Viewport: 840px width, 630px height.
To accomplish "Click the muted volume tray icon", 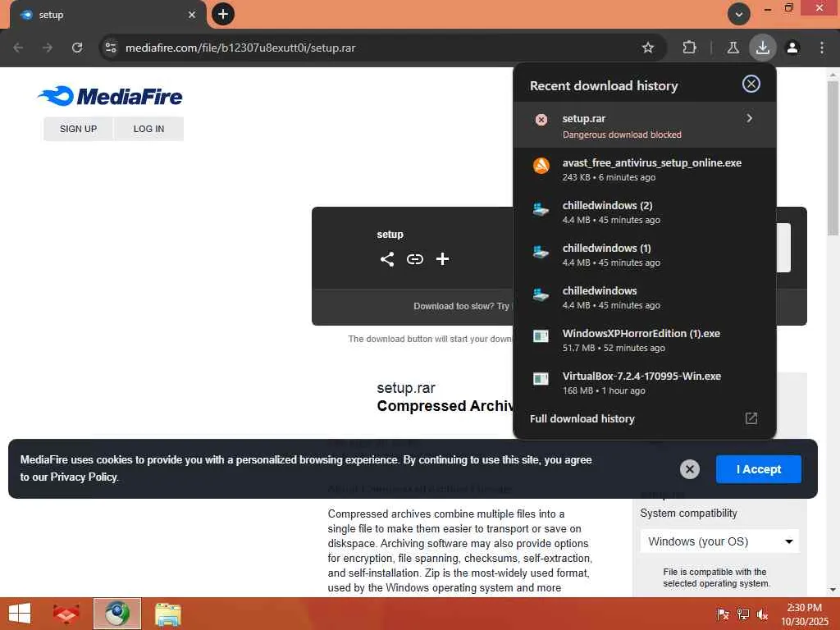I will (x=762, y=614).
